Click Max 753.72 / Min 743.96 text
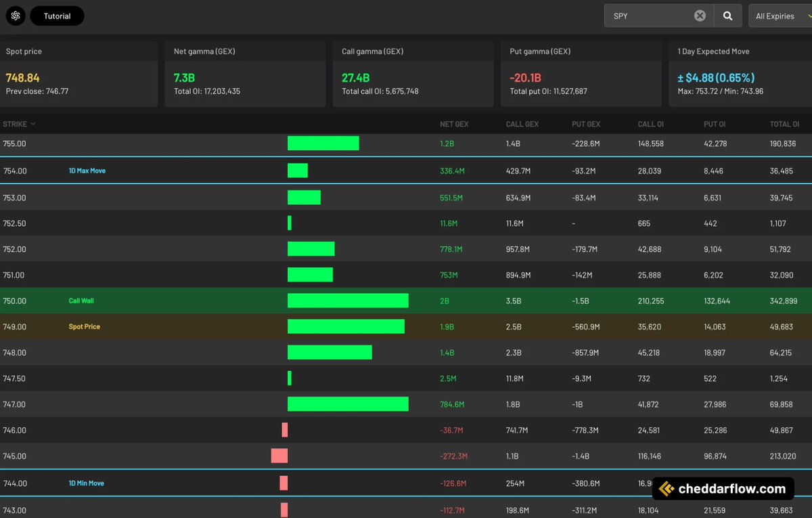 [721, 91]
